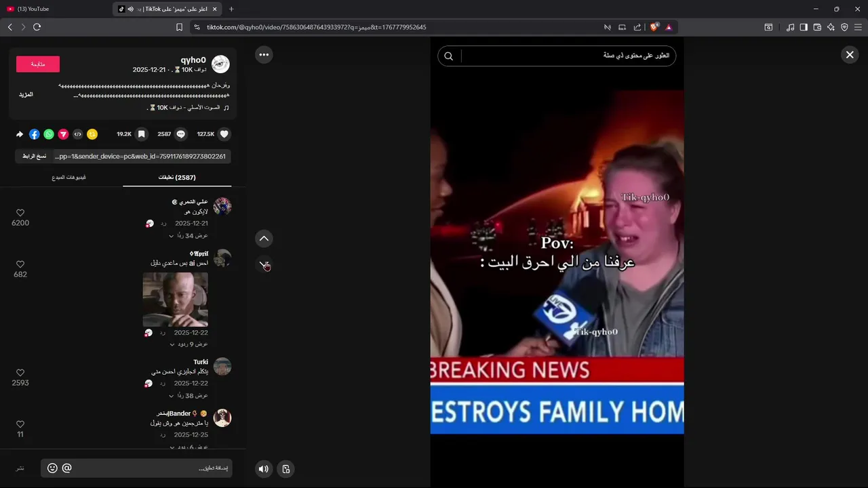Viewport: 868px width, 488px height.
Task: Click the browser address bar URL
Action: (x=316, y=27)
